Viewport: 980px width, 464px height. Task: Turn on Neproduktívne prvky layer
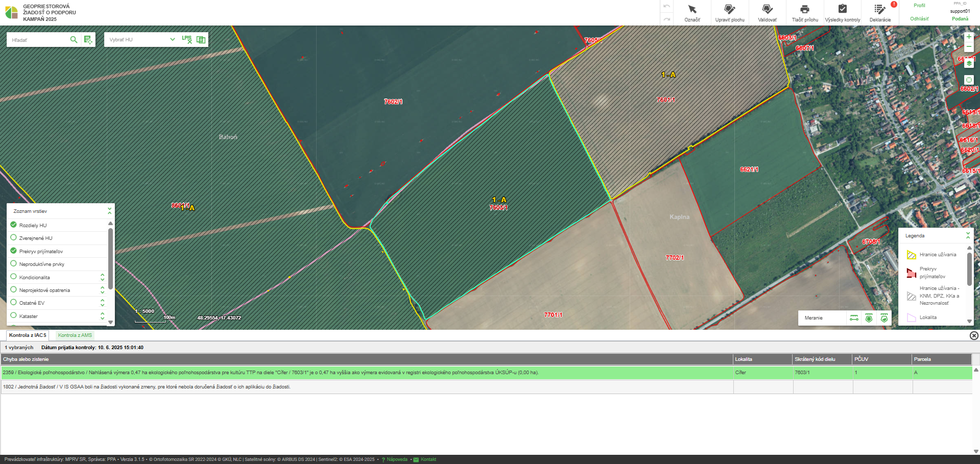click(14, 263)
